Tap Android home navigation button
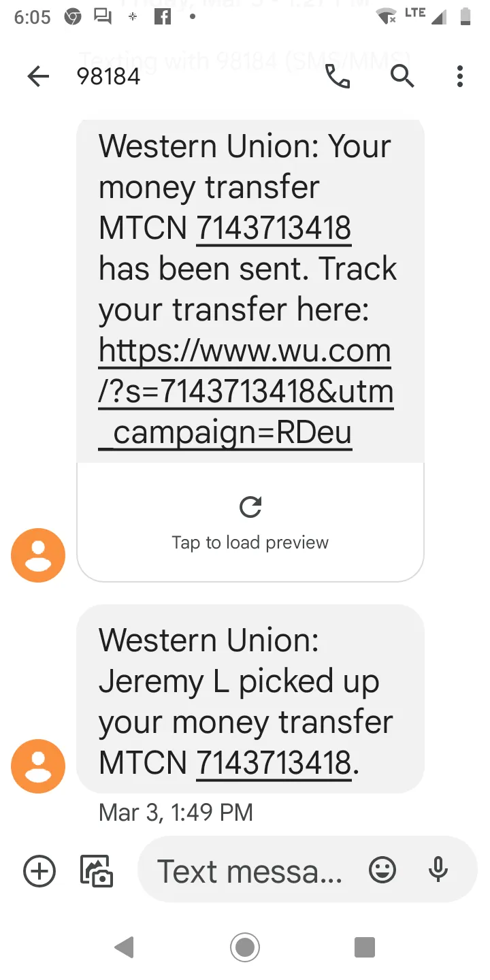 pyautogui.click(x=245, y=947)
